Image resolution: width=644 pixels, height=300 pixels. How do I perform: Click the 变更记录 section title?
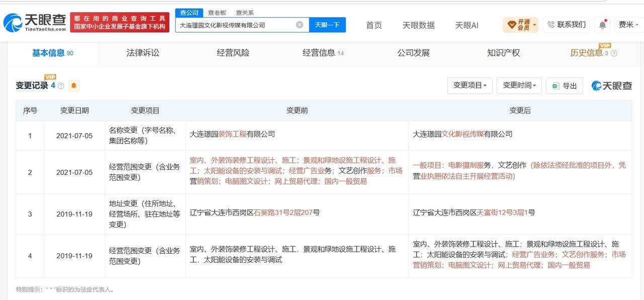[x=32, y=85]
